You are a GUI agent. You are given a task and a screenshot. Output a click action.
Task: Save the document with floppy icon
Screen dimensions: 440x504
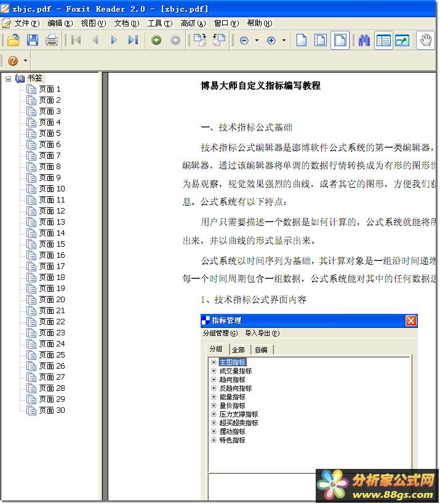click(33, 40)
